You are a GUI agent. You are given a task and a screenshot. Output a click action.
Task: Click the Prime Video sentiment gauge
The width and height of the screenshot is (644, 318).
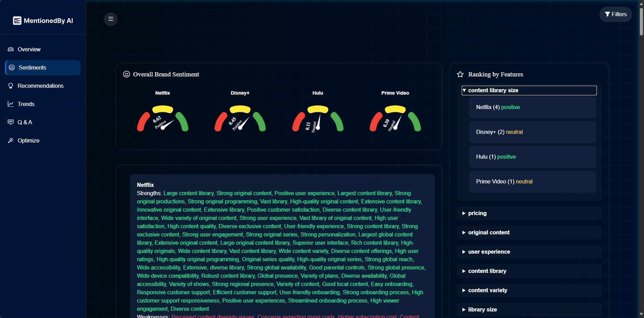[395, 118]
